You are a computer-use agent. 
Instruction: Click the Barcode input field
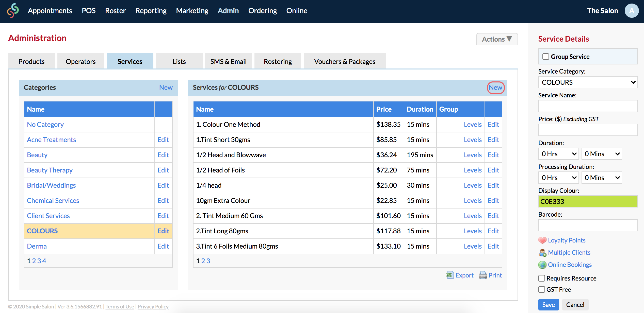point(588,225)
